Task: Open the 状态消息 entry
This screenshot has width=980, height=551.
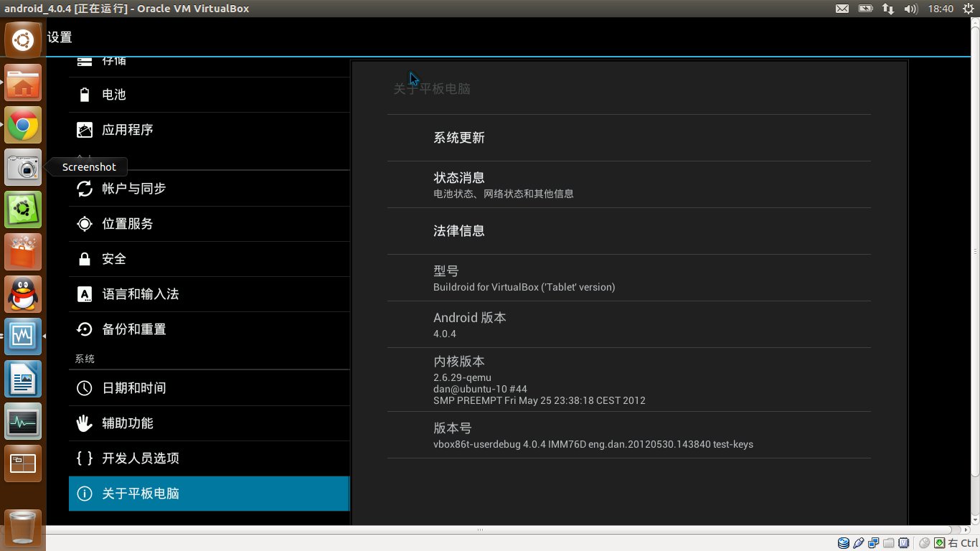Action: click(x=629, y=184)
